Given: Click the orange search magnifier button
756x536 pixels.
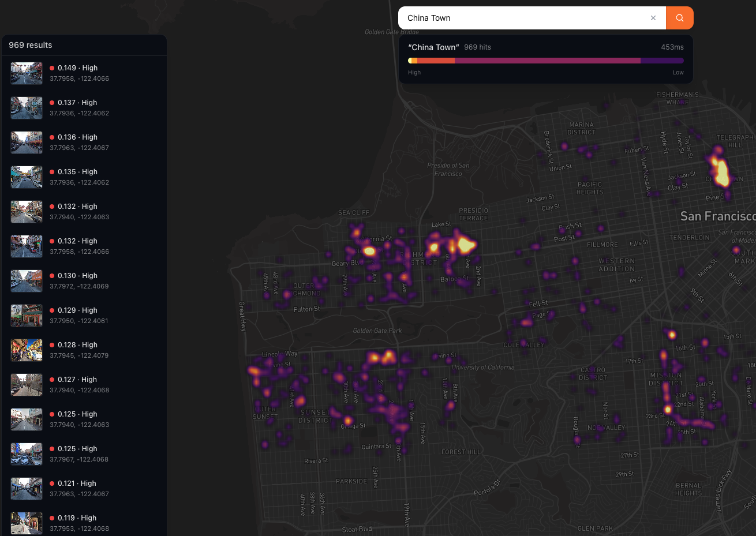Looking at the screenshot, I should point(679,18).
